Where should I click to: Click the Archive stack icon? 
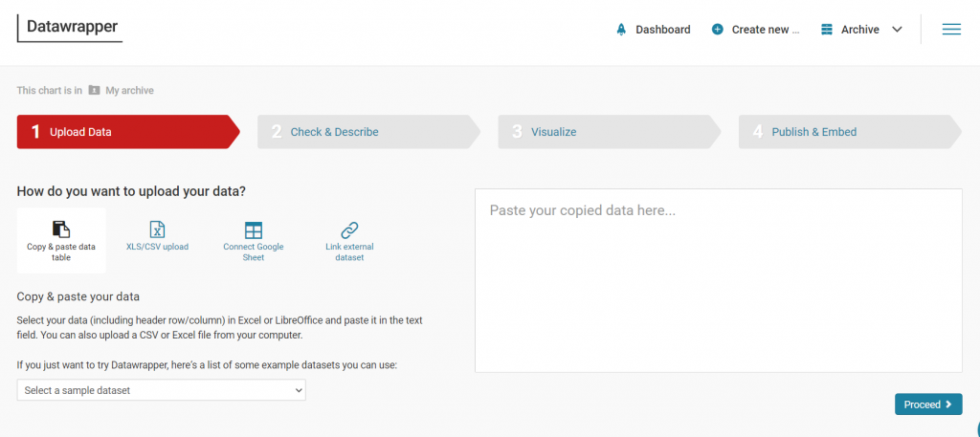point(827,30)
